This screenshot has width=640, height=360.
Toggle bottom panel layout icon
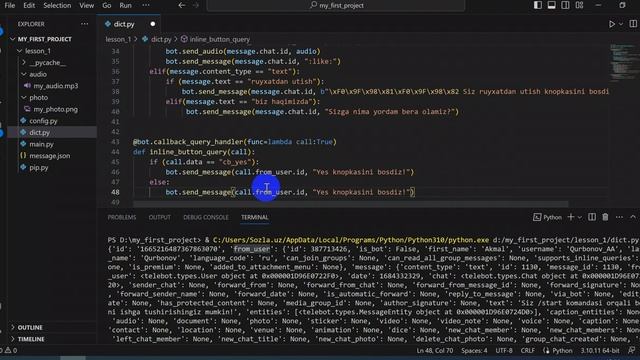(551, 5)
